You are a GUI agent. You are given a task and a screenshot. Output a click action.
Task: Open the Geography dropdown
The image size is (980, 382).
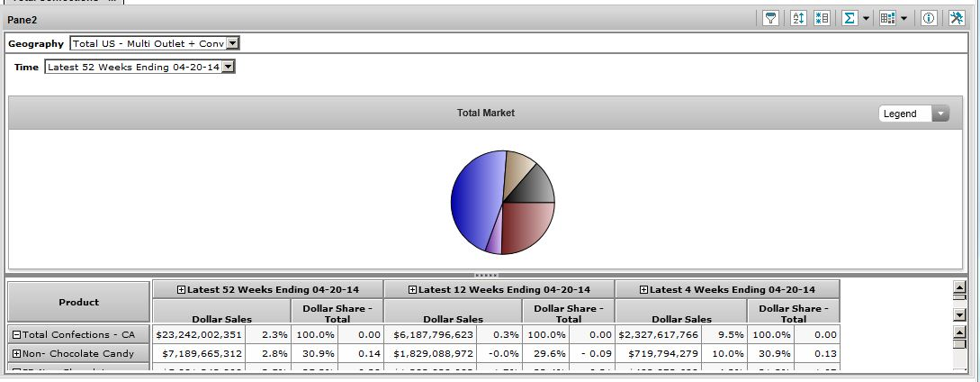pyautogui.click(x=232, y=43)
